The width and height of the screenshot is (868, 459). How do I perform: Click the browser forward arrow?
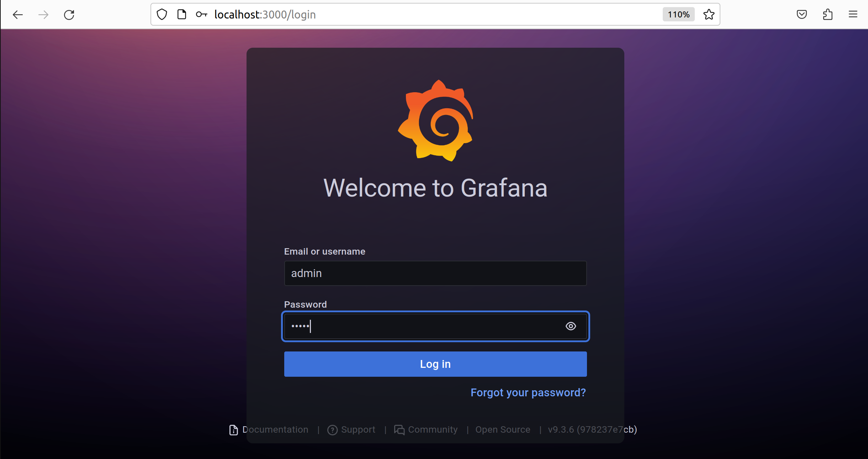click(x=43, y=15)
